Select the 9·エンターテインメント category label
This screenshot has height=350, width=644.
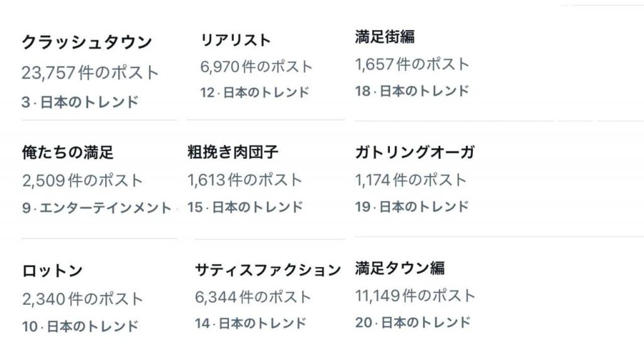click(x=97, y=207)
